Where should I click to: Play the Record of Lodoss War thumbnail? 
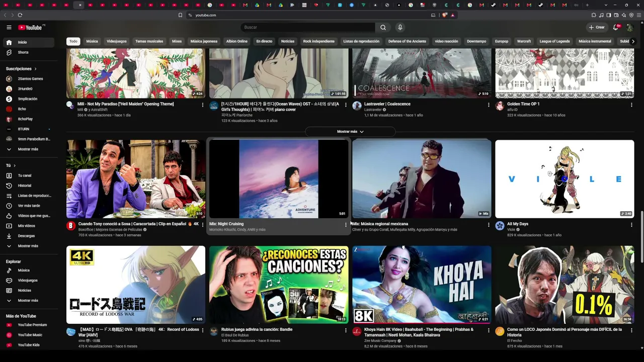point(136,285)
